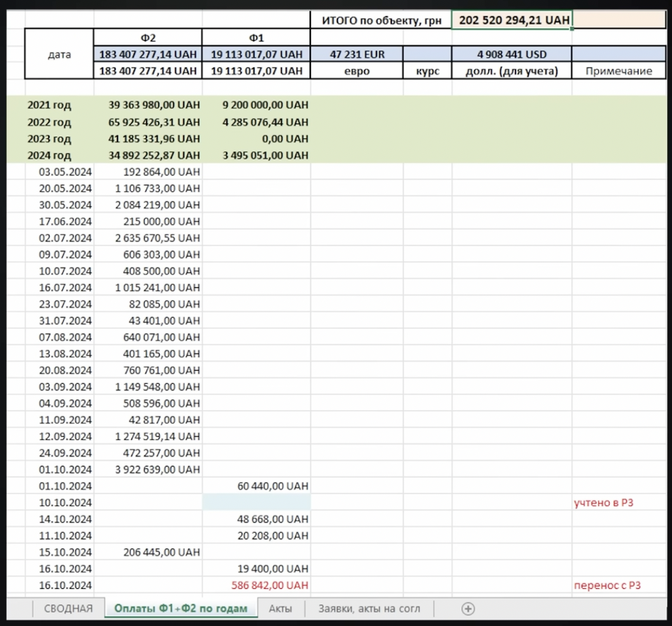This screenshot has height=626, width=672.
Task: Select the total cell 202 520 294,21 UAH
Action: (512, 20)
